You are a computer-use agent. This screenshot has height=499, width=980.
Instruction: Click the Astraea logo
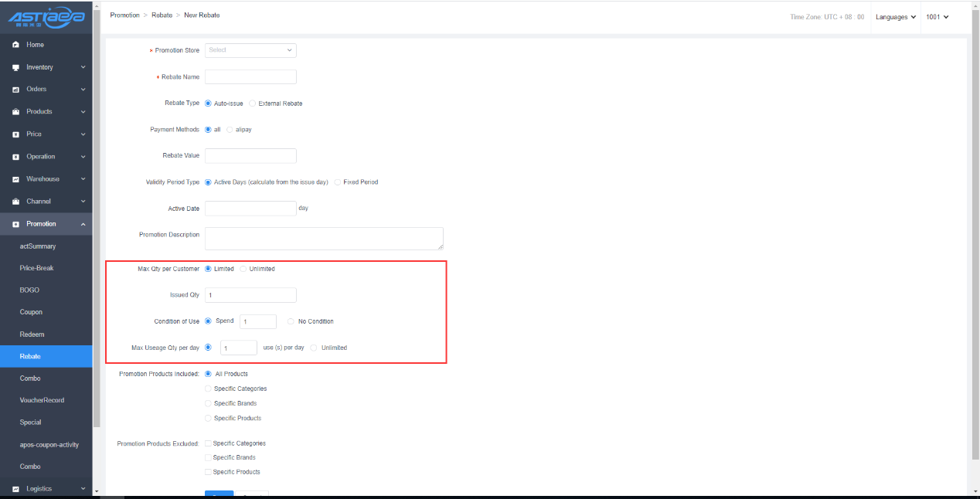[46, 16]
